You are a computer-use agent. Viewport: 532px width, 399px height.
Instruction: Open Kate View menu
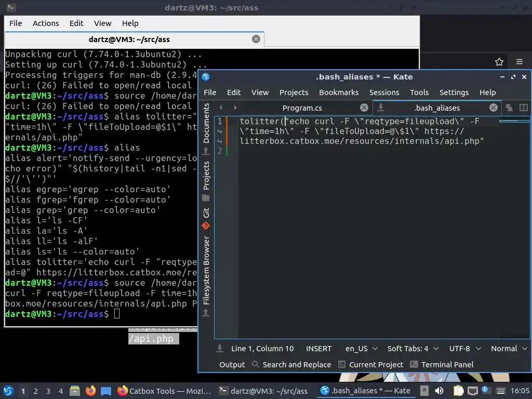point(260,92)
